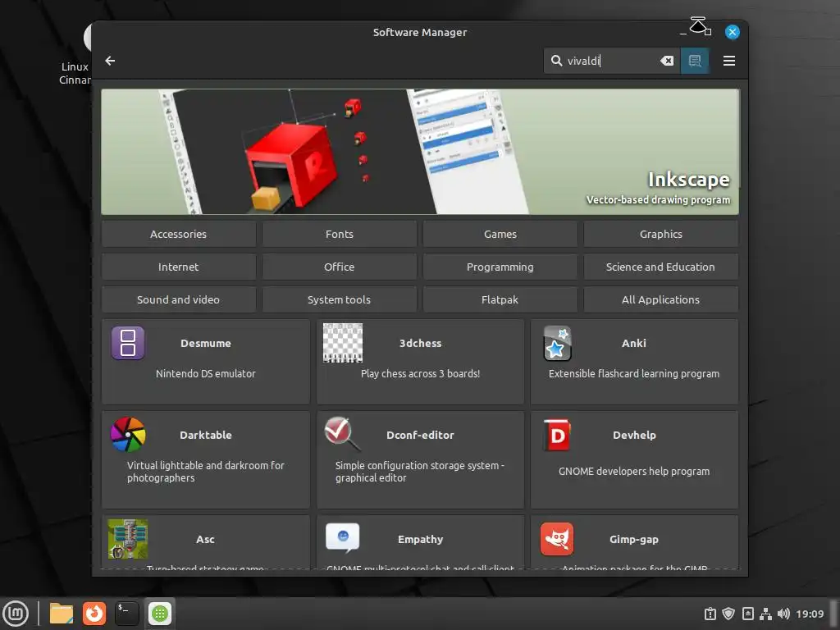Click the search magnifier icon

pyautogui.click(x=557, y=61)
